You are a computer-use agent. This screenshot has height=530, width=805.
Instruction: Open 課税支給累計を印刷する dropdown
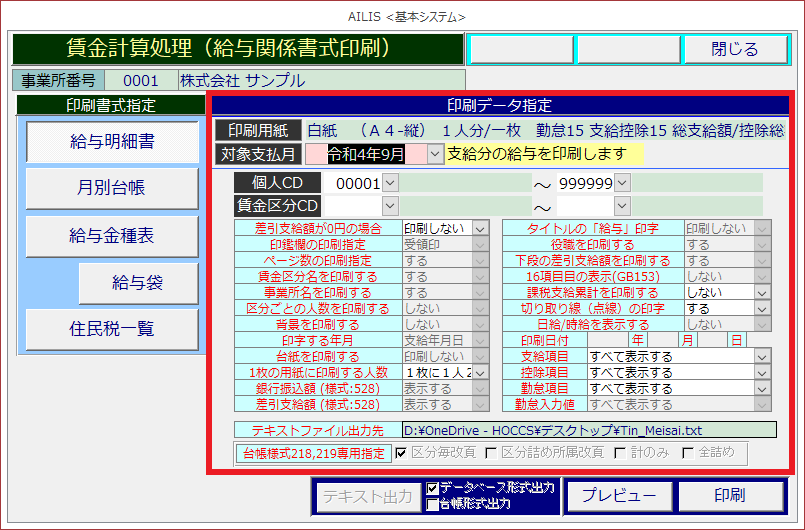pos(763,293)
